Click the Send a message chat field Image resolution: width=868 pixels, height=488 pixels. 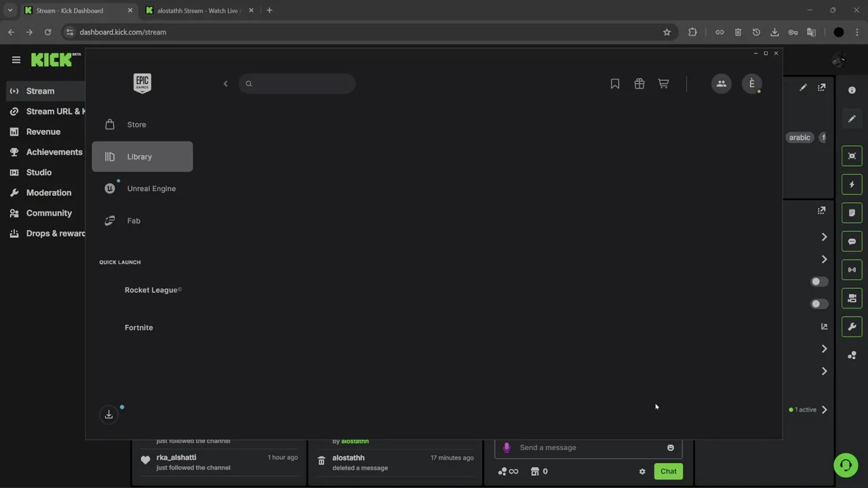click(x=589, y=447)
